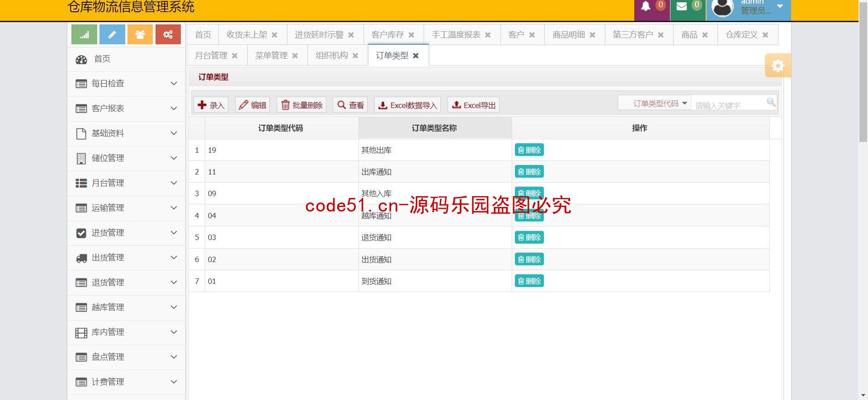
Task: Switch to the 首页 tab
Action: (203, 35)
